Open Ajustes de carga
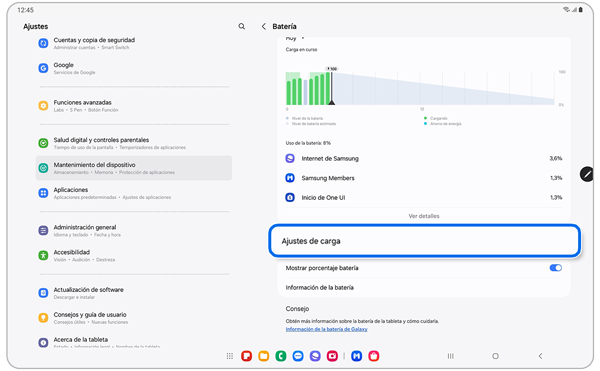The width and height of the screenshot is (600, 371). [x=425, y=241]
